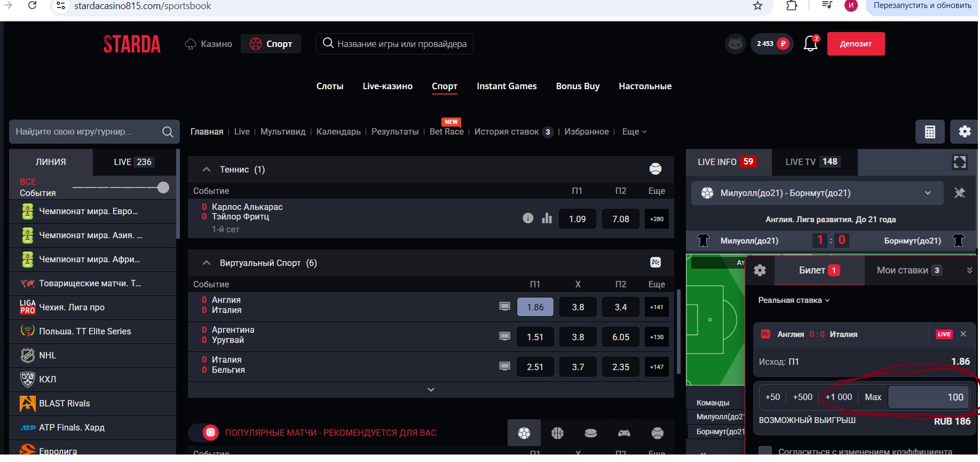980x462 pixels.
Task: Select odds 1.51 for Argentina win
Action: pyautogui.click(x=535, y=337)
